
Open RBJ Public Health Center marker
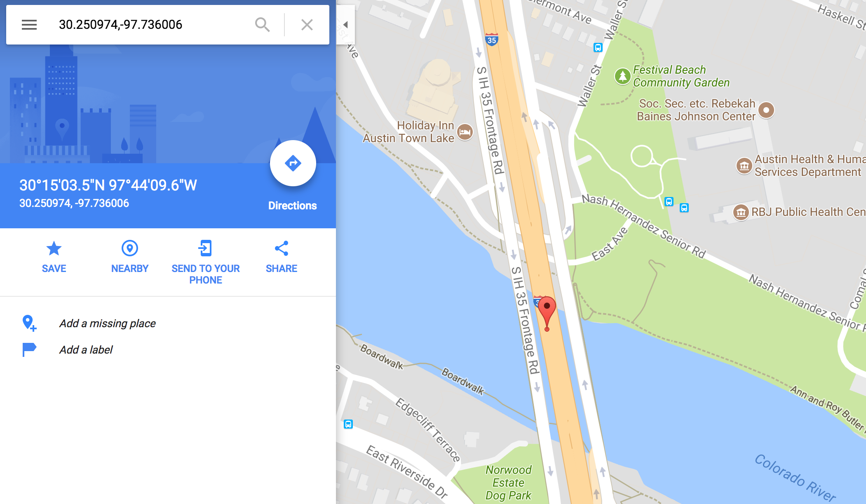741,212
